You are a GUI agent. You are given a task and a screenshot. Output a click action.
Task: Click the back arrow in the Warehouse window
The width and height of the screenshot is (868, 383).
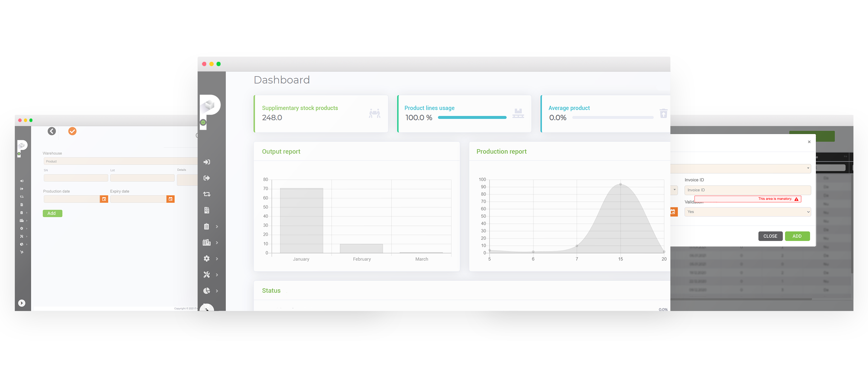(x=52, y=131)
